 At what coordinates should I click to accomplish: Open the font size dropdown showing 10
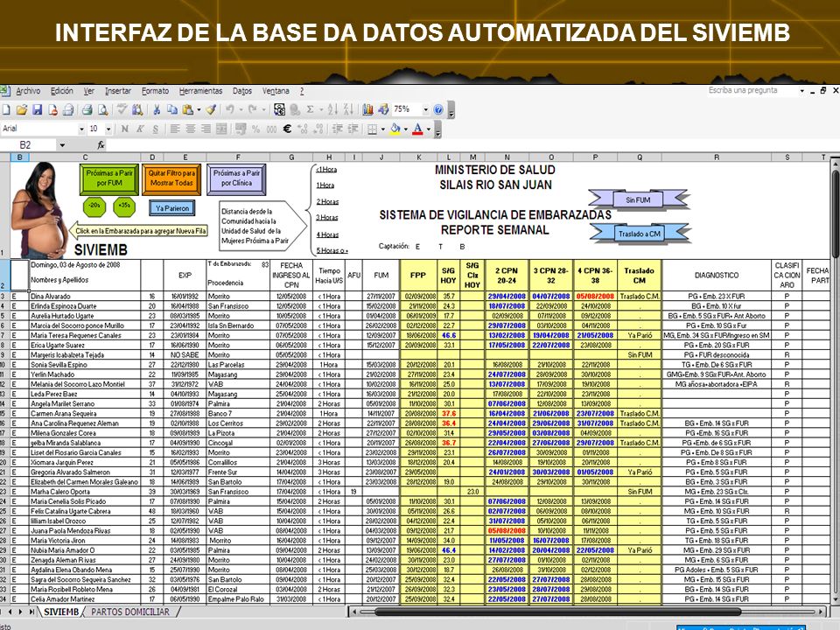[108, 129]
